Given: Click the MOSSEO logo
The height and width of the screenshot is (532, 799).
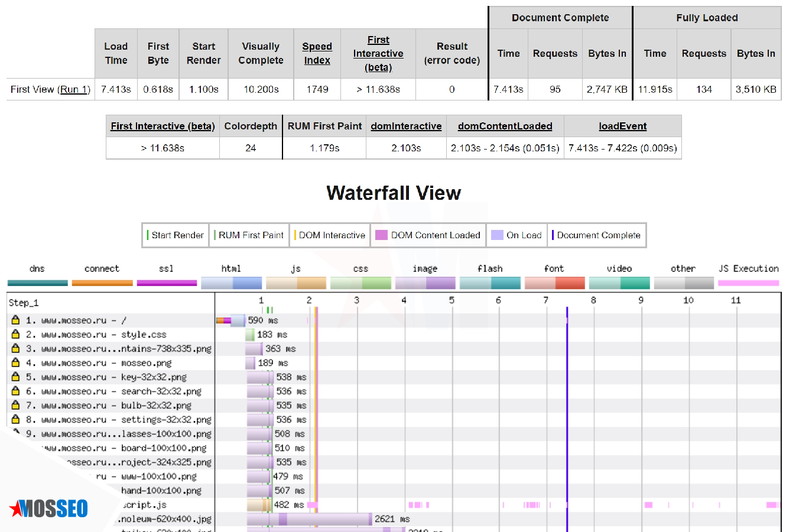Looking at the screenshot, I should [x=48, y=508].
